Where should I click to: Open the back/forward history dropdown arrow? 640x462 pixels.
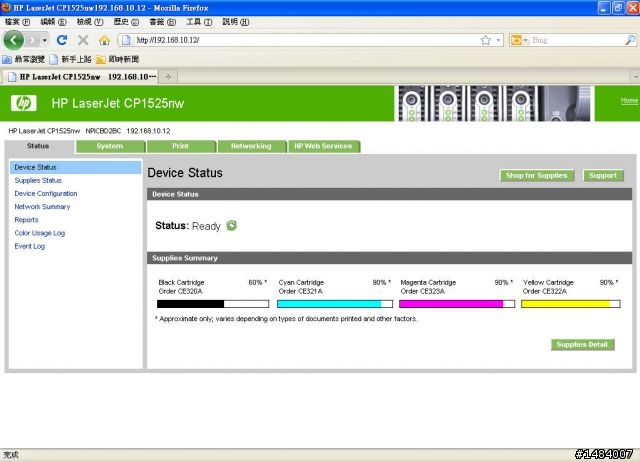[x=44, y=40]
